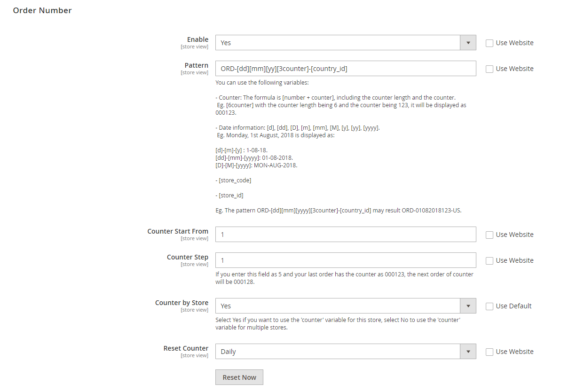Click into the Pattern text field
This screenshot has width=561, height=392.
(345, 69)
